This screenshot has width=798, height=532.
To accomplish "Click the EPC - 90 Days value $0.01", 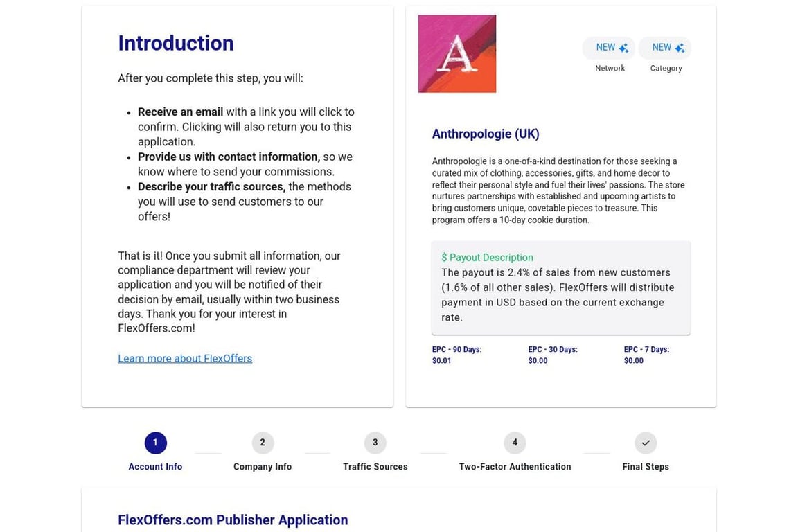I will click(441, 360).
